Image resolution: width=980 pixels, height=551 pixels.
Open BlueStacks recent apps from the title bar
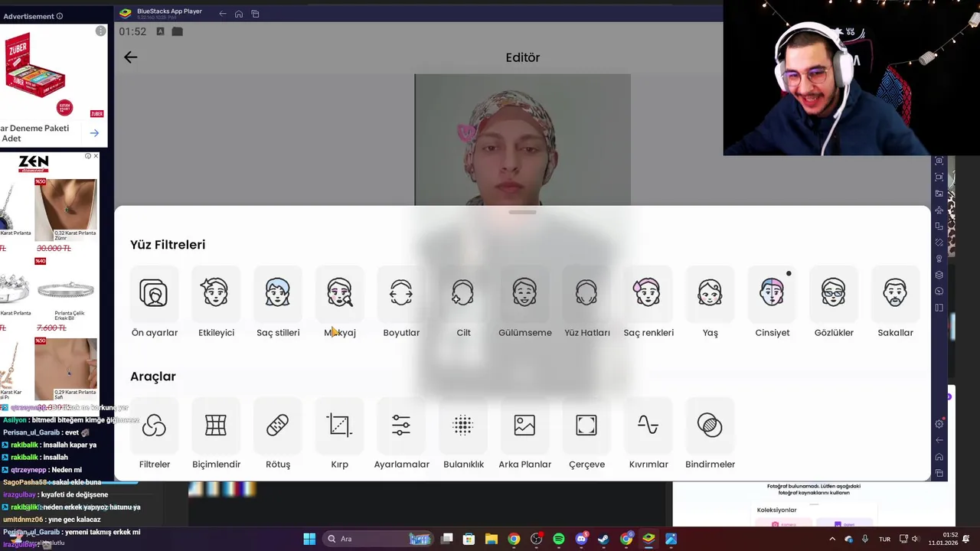point(256,14)
